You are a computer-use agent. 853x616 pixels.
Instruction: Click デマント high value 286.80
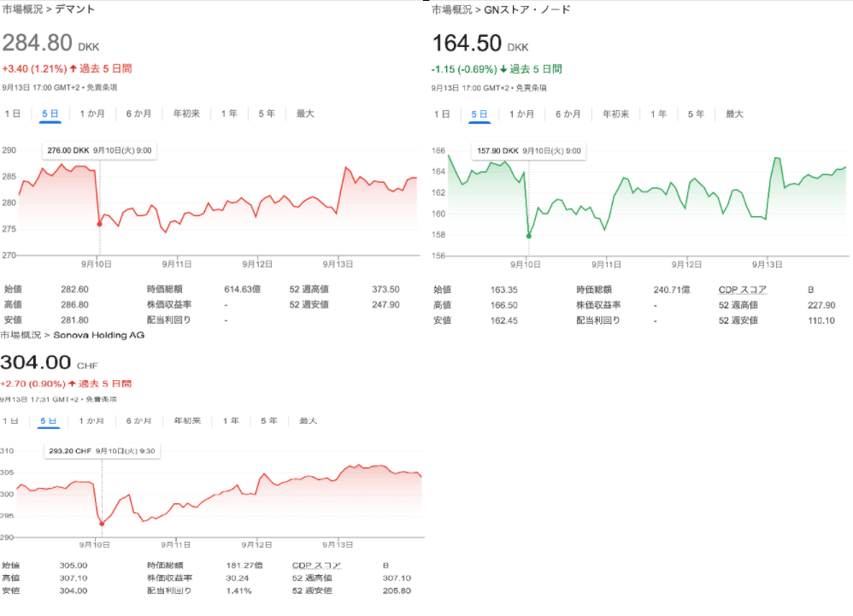pos(74,304)
